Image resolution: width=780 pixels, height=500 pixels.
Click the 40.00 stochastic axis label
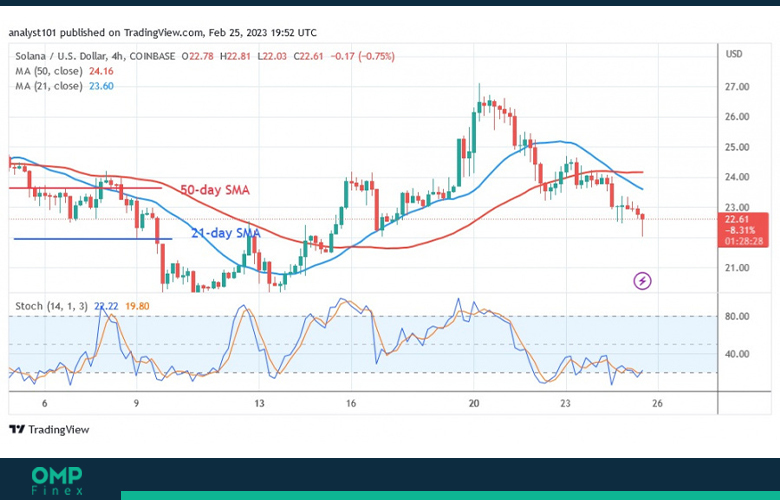(737, 354)
